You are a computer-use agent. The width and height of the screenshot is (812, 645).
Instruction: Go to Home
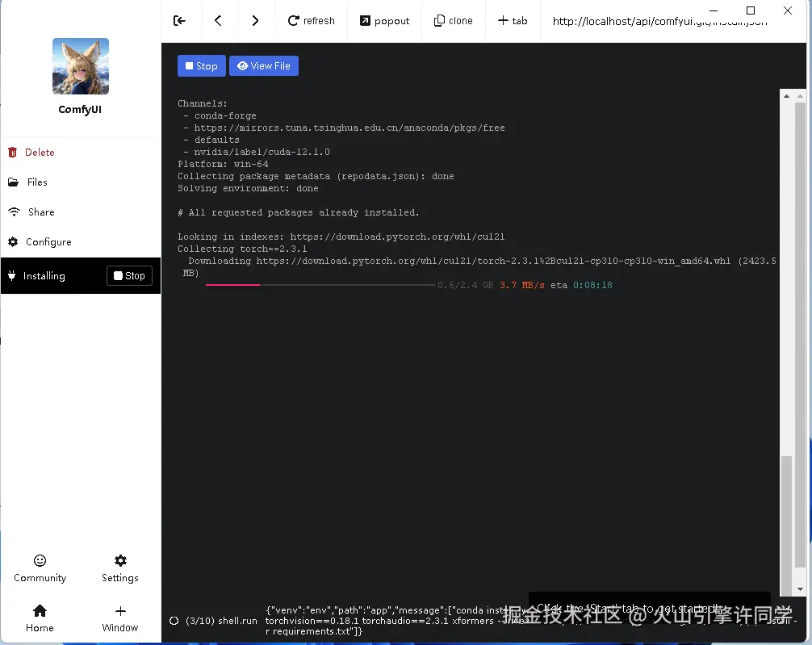click(x=40, y=618)
